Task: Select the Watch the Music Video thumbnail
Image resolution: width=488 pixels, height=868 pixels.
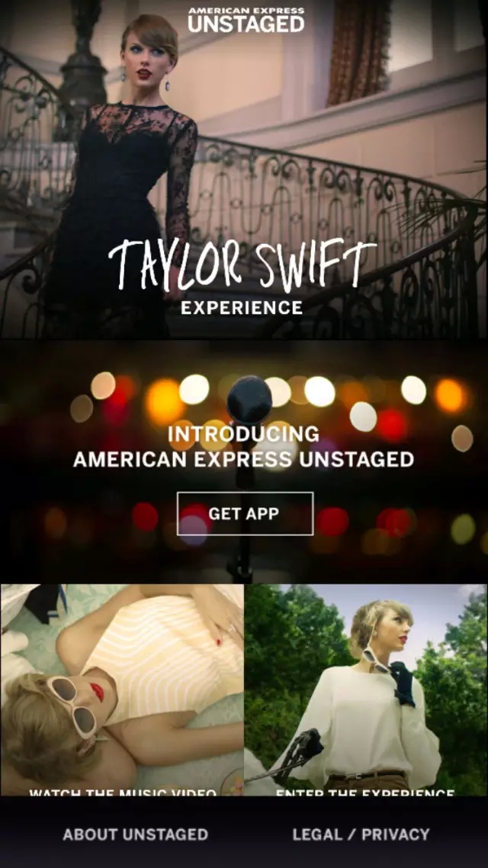Action: tap(122, 690)
